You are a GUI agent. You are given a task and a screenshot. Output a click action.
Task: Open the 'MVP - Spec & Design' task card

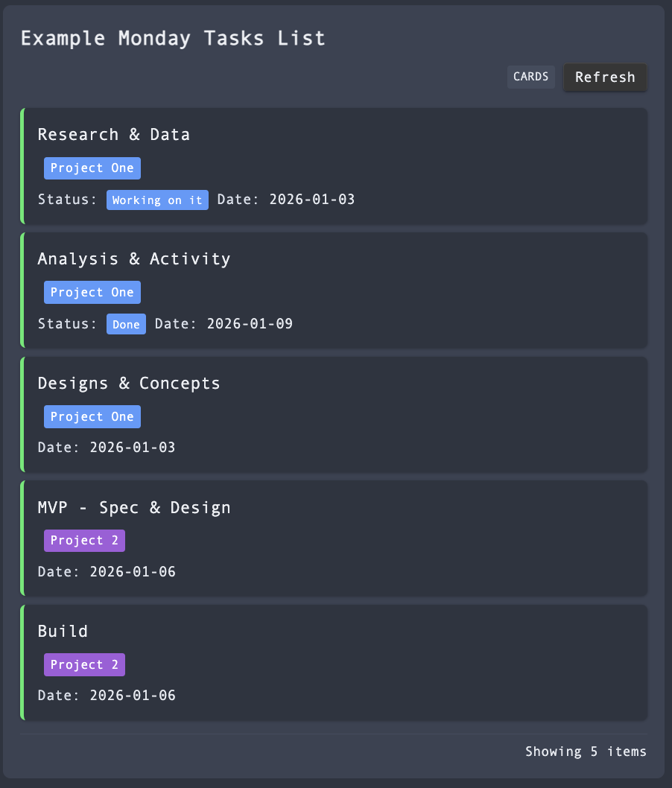[335, 507]
